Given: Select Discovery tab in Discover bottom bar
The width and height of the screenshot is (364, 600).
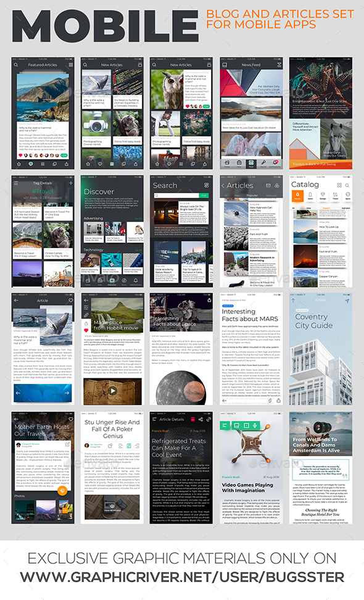Looking at the screenshot, I should [112, 282].
